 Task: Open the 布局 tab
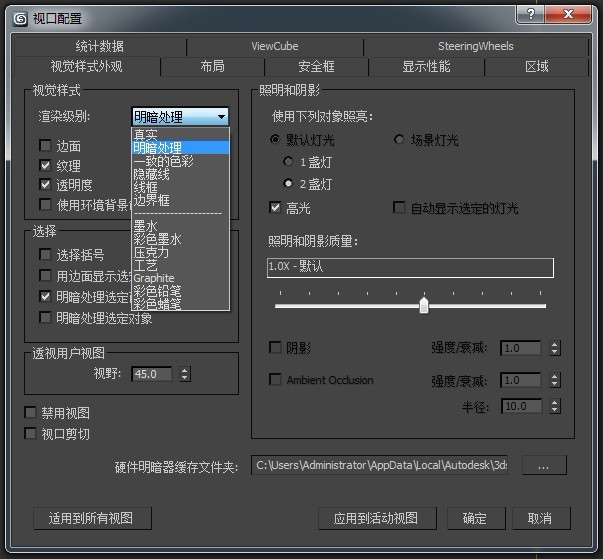pos(212,66)
